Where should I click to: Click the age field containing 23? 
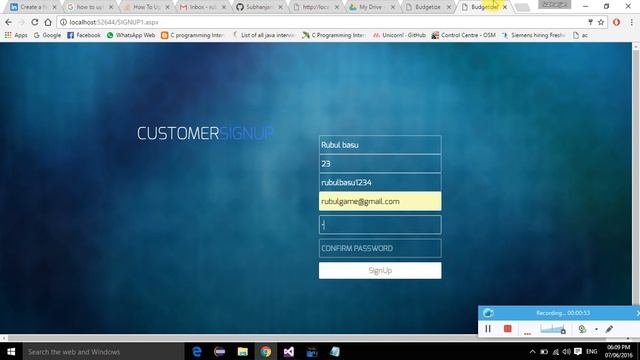point(380,164)
